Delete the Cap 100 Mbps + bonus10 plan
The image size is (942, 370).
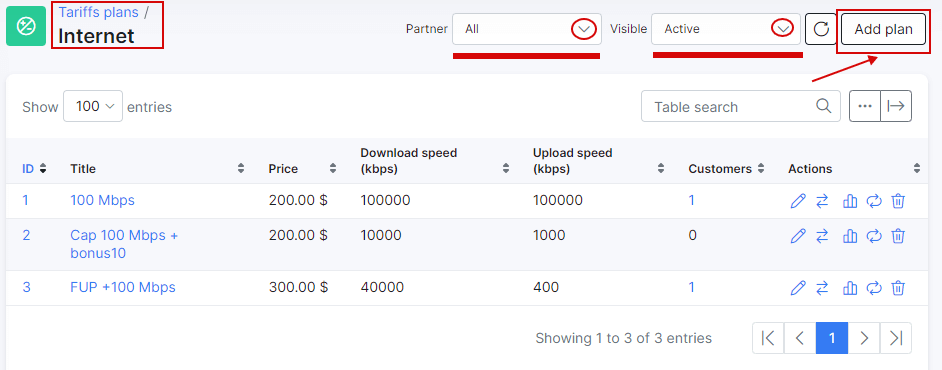898,236
